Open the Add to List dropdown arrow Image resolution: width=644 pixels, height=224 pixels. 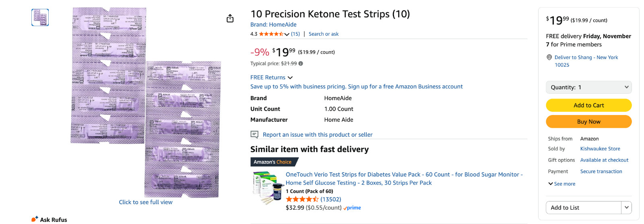point(626,208)
